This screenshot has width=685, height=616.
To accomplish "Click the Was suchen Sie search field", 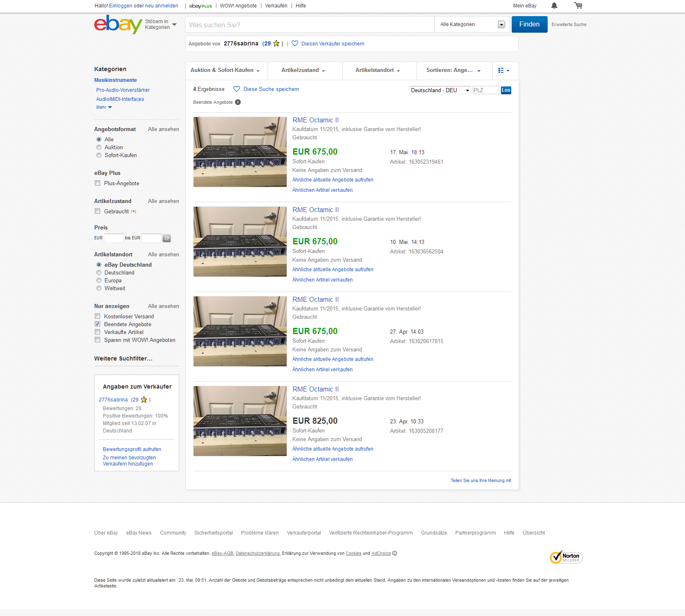I will point(309,25).
